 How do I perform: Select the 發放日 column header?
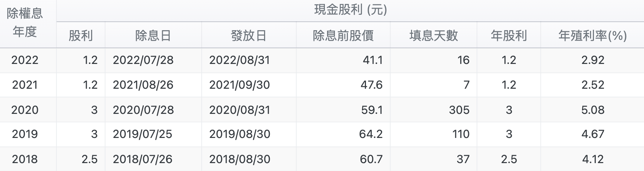(x=249, y=36)
